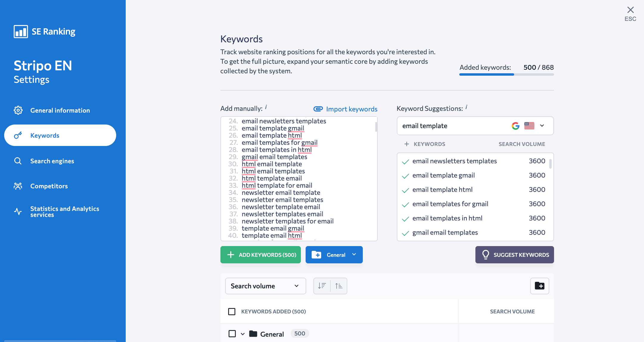Click the Google search engine icon

[x=516, y=126]
